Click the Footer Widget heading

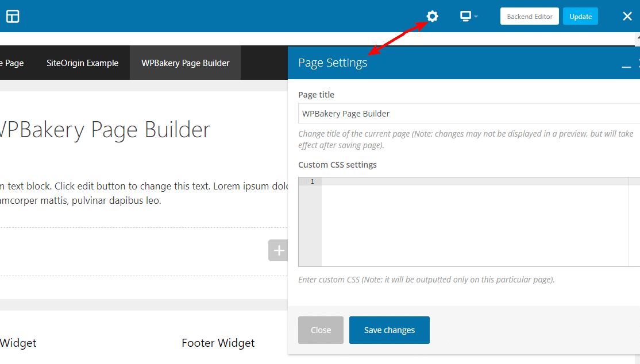pyautogui.click(x=218, y=343)
